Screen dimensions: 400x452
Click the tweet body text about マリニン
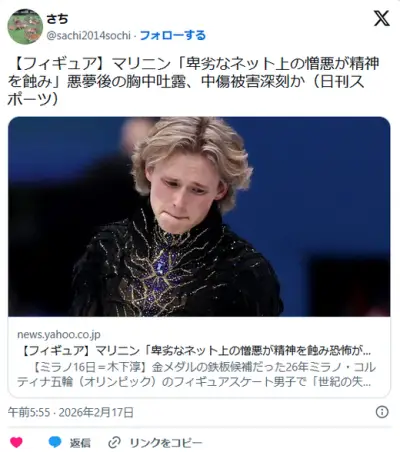coord(193,81)
